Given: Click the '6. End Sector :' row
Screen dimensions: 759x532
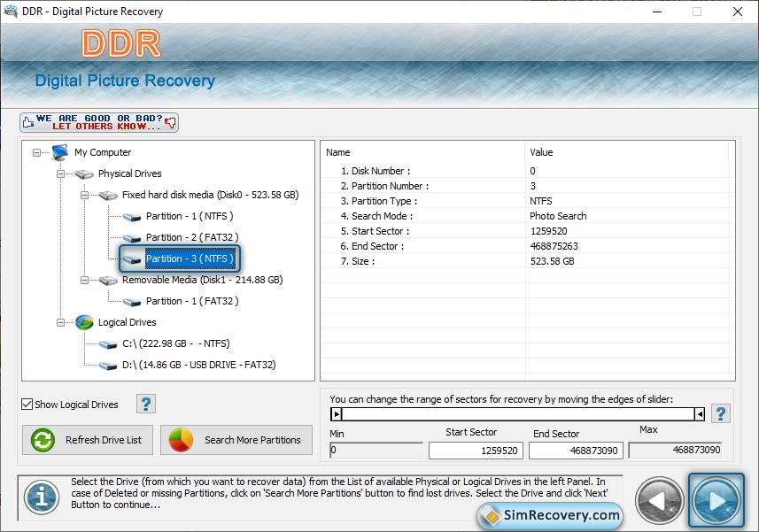Looking at the screenshot, I should coord(528,246).
